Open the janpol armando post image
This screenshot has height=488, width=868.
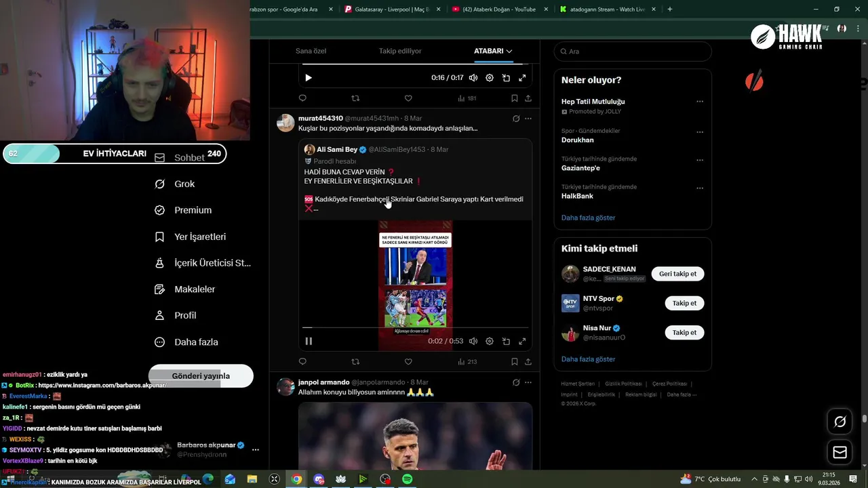point(415,435)
